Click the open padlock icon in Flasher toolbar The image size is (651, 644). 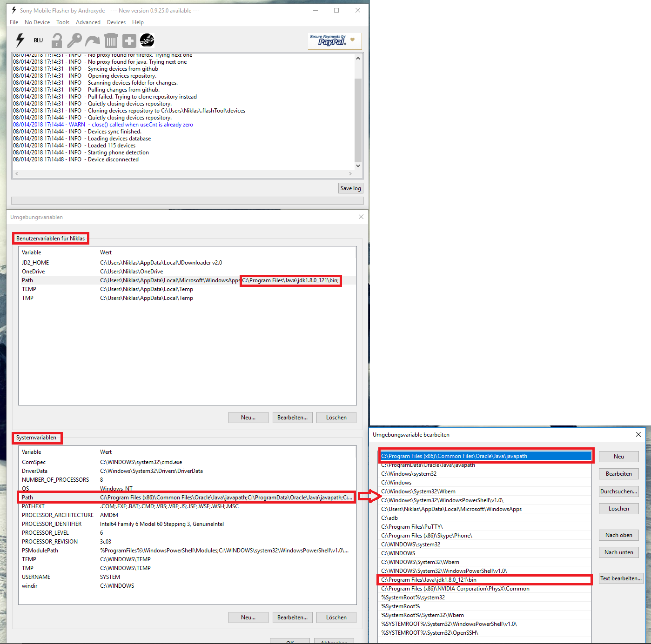tap(57, 40)
